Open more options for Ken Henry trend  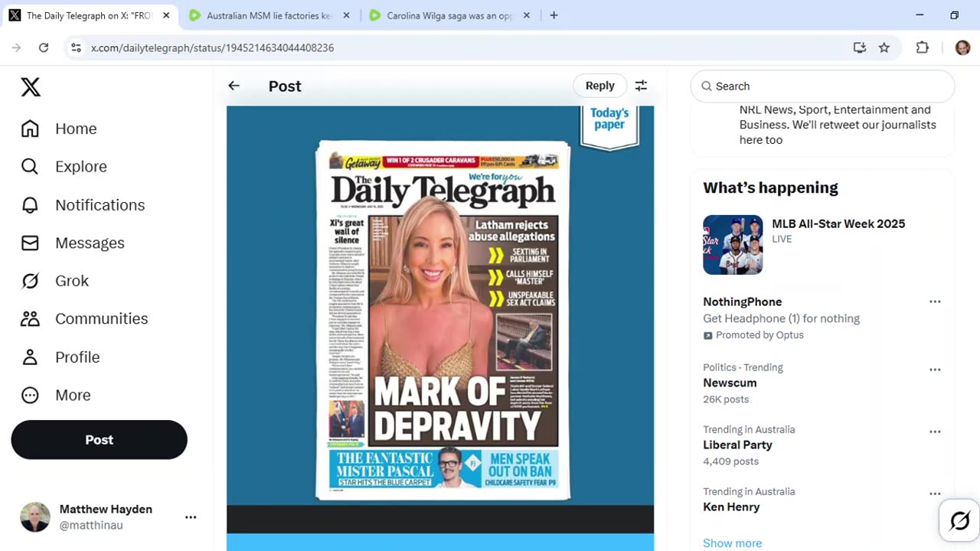point(935,494)
